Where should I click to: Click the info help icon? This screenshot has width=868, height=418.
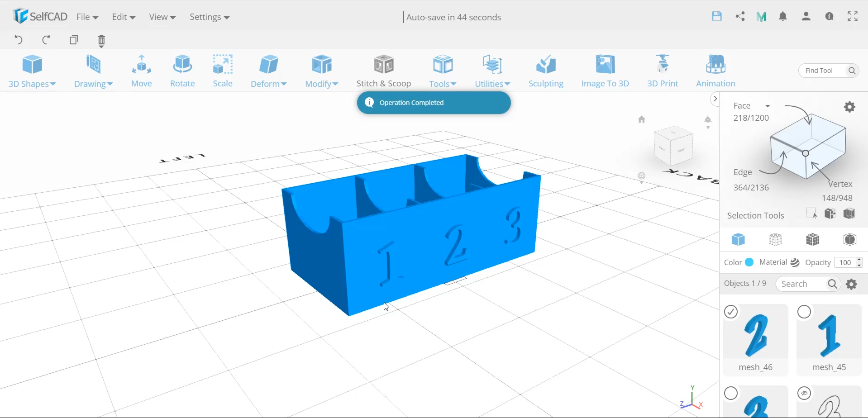click(x=829, y=16)
